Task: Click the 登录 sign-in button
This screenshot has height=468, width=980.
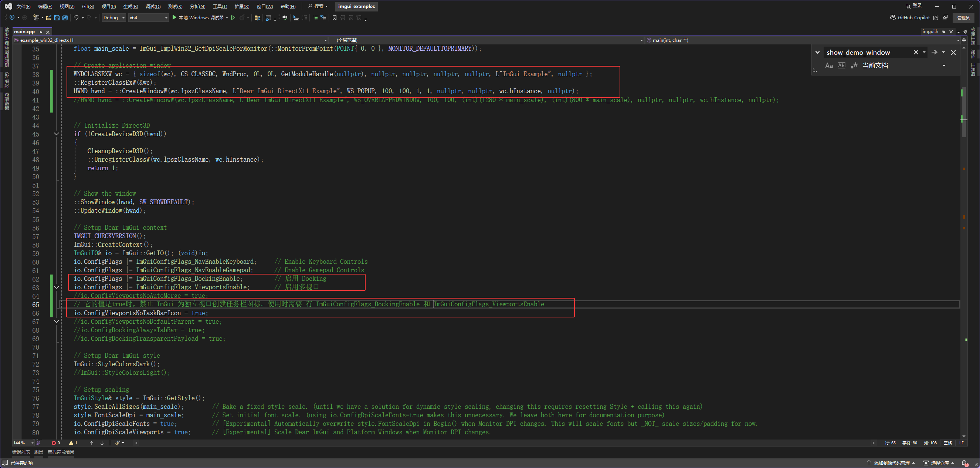Action: 914,6
